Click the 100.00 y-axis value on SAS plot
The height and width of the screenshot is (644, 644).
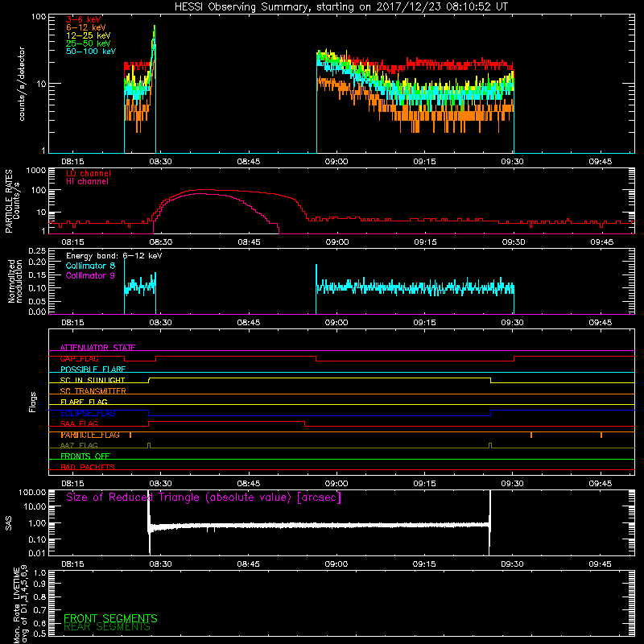(x=32, y=493)
